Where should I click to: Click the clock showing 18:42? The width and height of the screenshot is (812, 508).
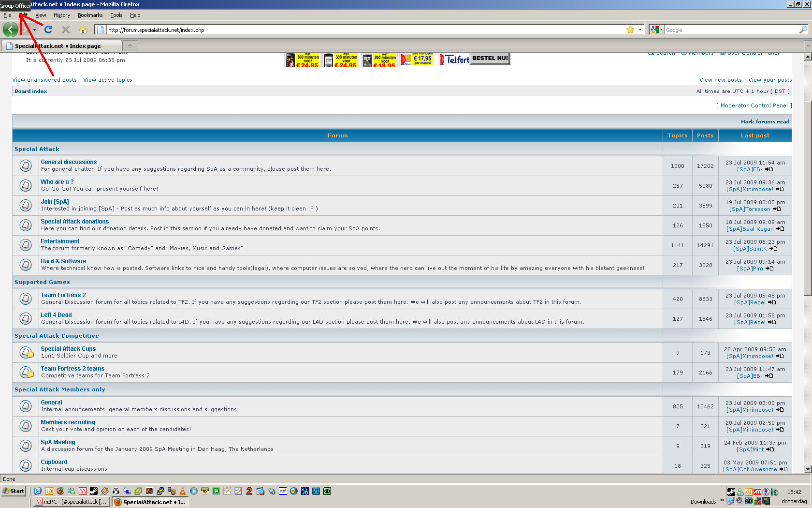point(794,492)
